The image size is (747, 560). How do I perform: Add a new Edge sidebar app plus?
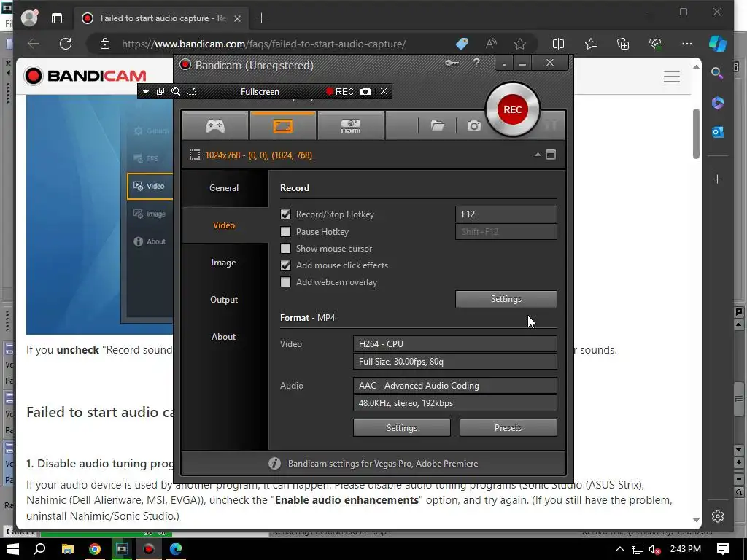[x=718, y=179]
